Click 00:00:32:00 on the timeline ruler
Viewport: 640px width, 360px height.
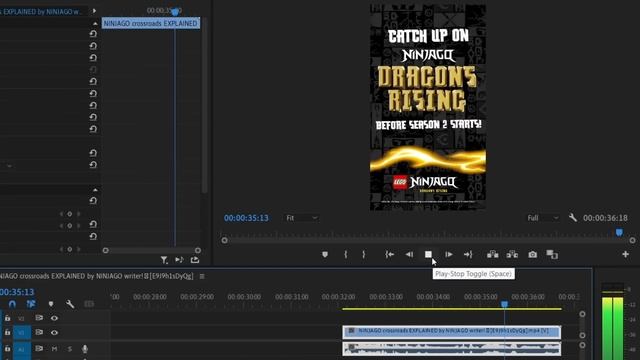(x=338, y=297)
